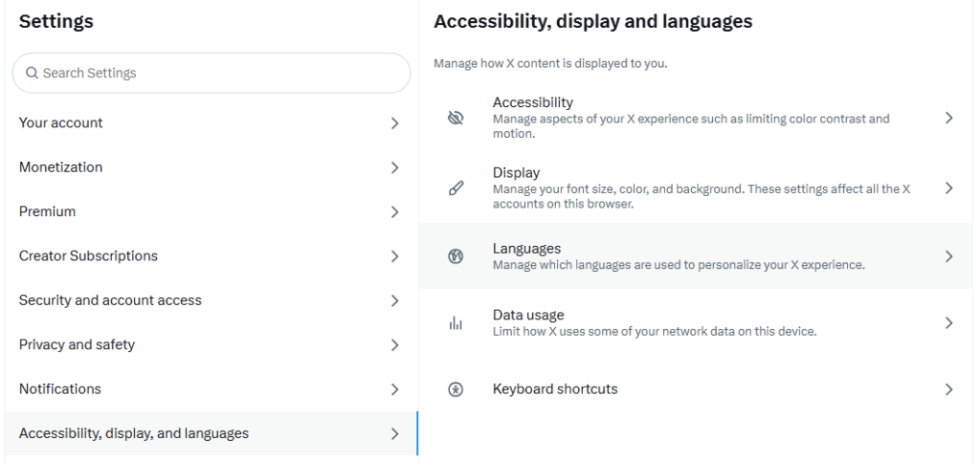Expand the chevron next to Your account
Image resolution: width=980 pixels, height=463 pixels.
(x=394, y=123)
